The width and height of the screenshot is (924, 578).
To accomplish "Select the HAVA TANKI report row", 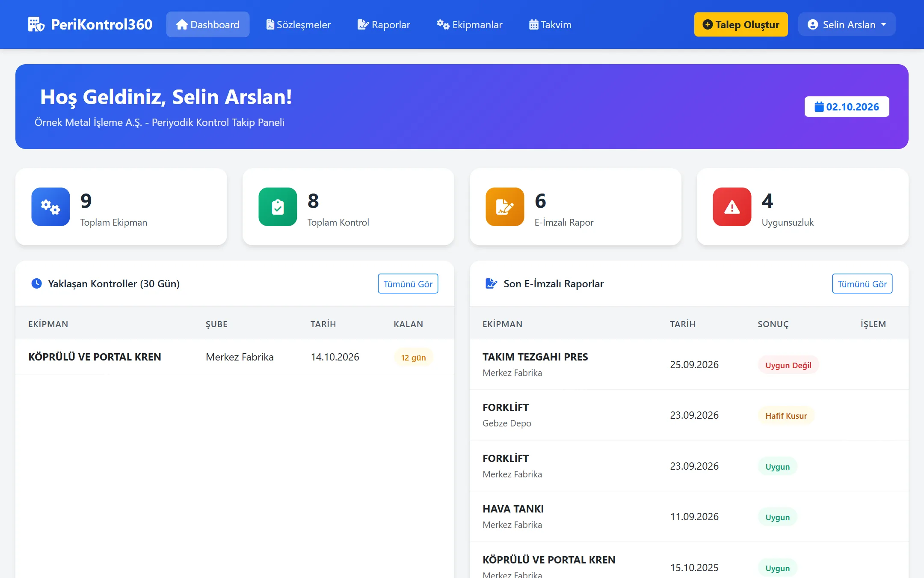I will pos(689,516).
